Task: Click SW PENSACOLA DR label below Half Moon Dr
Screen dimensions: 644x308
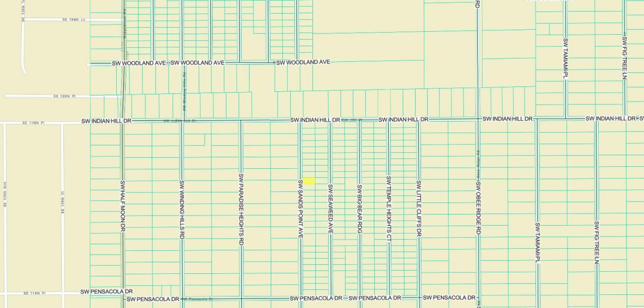Action: tap(153, 299)
